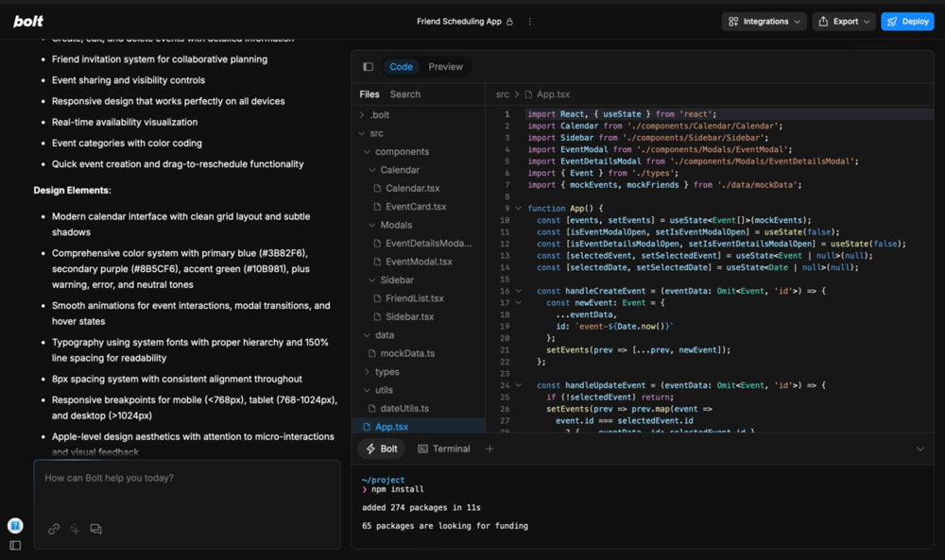The image size is (945, 560).
Task: Expand the types folder in file tree
Action: click(387, 372)
